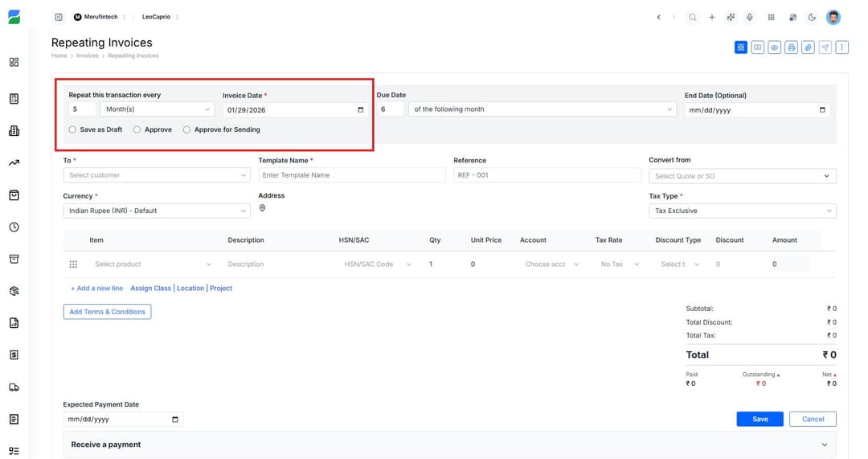Click the Add Terms & Conditions button
The width and height of the screenshot is (868, 459).
(x=107, y=312)
